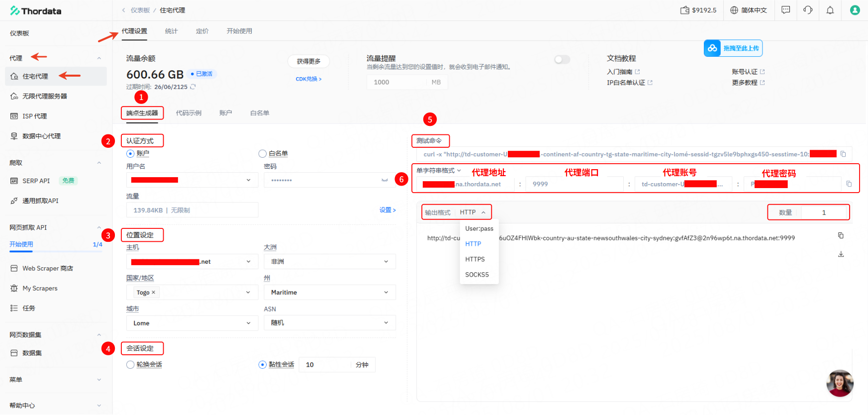The width and height of the screenshot is (868, 415).
Task: Open the customer support headset icon
Action: click(x=808, y=10)
